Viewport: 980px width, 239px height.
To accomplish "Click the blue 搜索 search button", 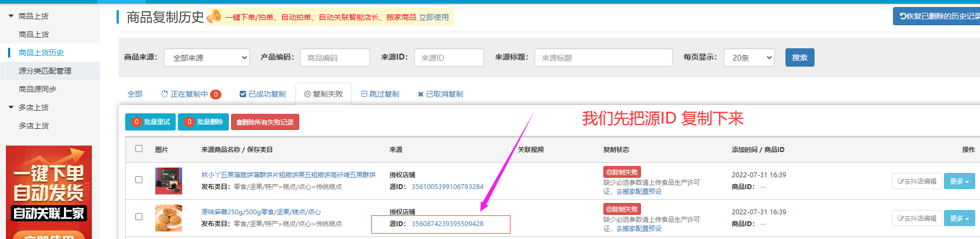I will click(799, 57).
